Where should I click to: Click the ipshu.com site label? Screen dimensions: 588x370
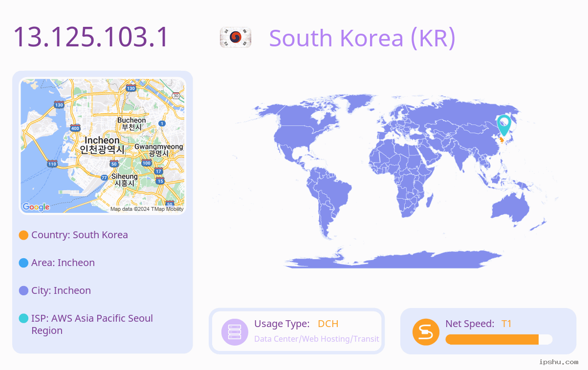coord(559,362)
